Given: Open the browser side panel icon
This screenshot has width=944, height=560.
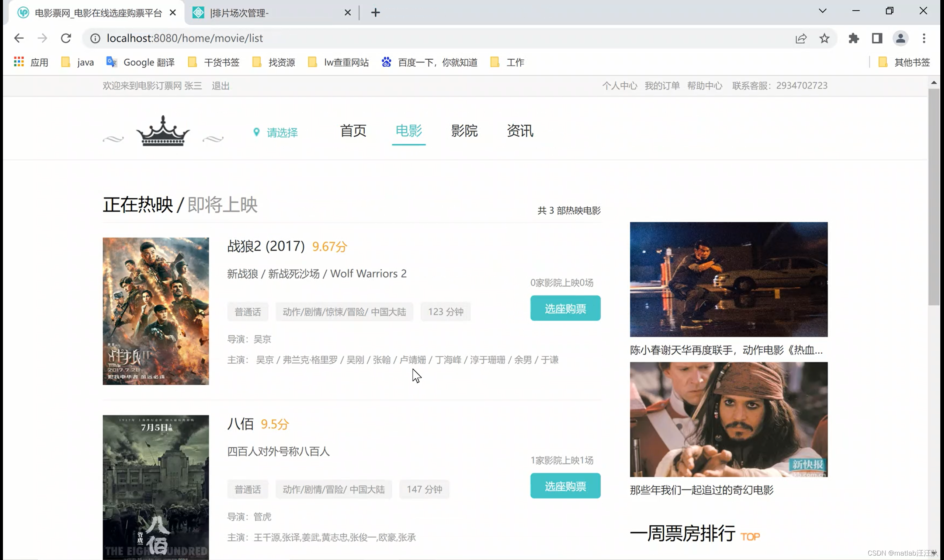Looking at the screenshot, I should click(877, 38).
